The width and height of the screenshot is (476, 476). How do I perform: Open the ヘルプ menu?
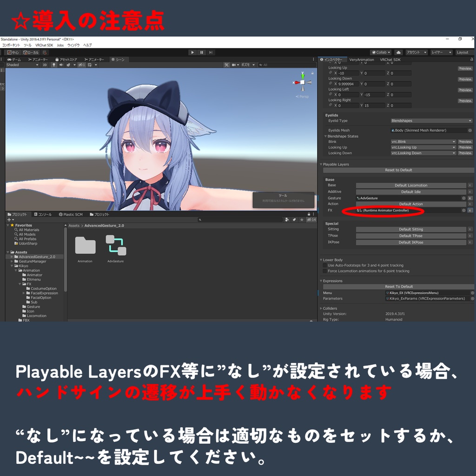[x=87, y=45]
